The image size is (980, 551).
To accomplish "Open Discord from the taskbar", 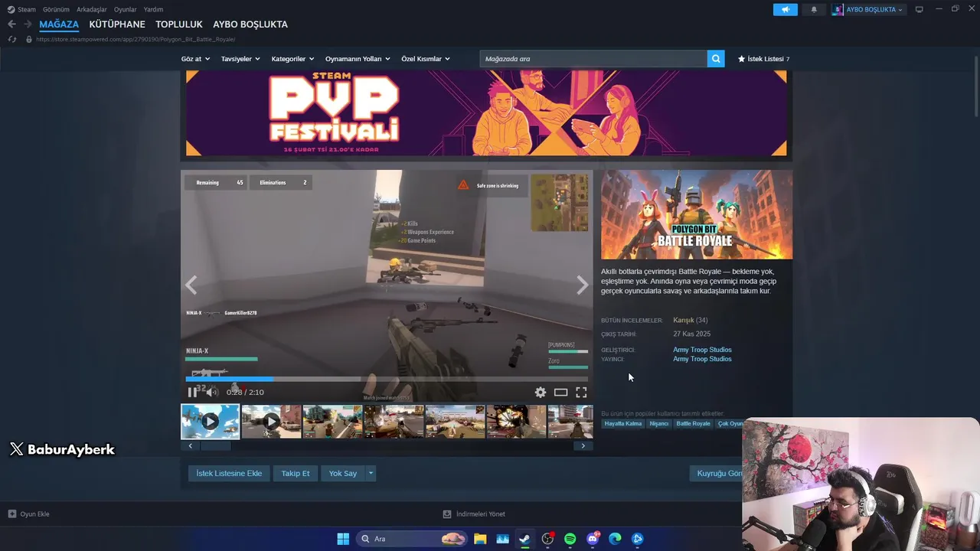I will pyautogui.click(x=593, y=539).
